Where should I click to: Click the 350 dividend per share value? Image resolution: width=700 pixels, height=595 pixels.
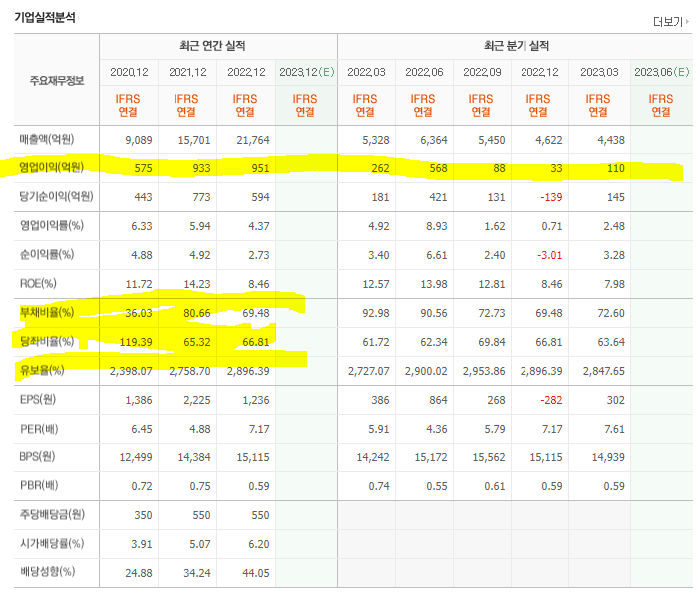pyautogui.click(x=143, y=515)
